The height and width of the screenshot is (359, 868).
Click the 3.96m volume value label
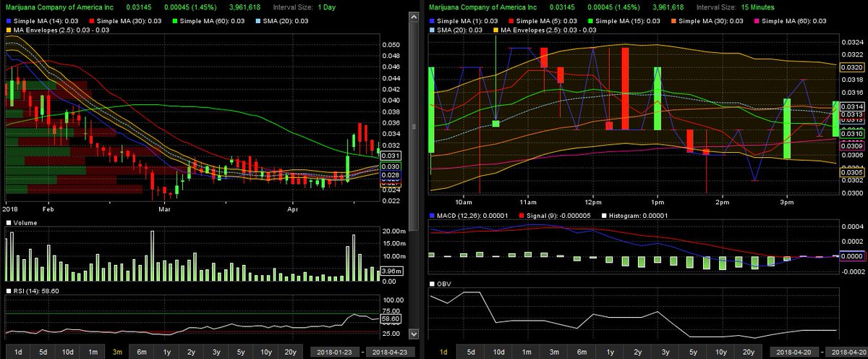click(x=391, y=271)
